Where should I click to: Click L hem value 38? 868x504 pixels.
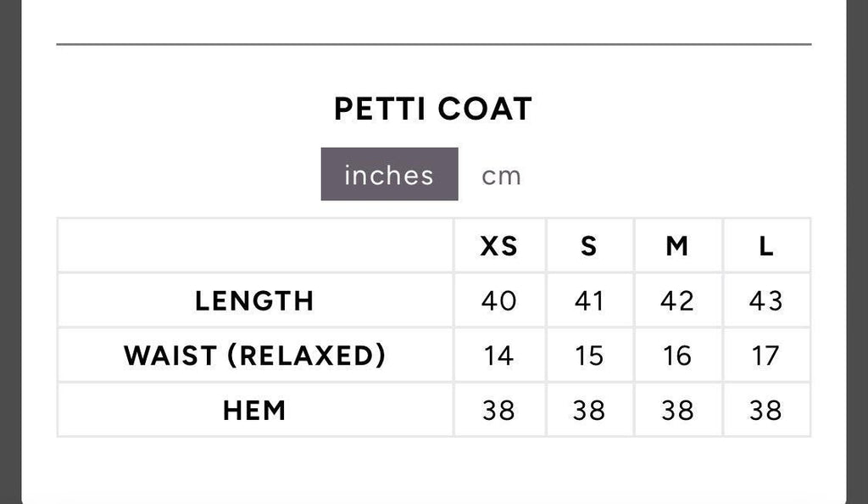point(766,411)
